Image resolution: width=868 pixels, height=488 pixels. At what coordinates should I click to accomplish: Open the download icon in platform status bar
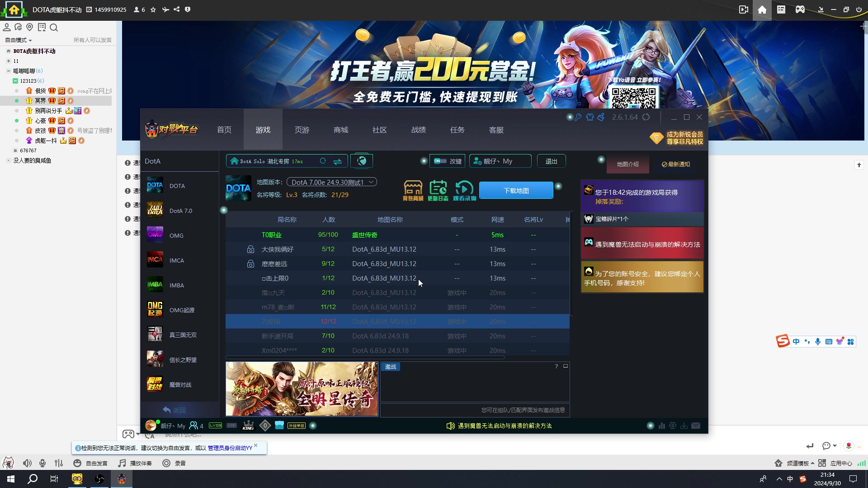click(x=684, y=426)
